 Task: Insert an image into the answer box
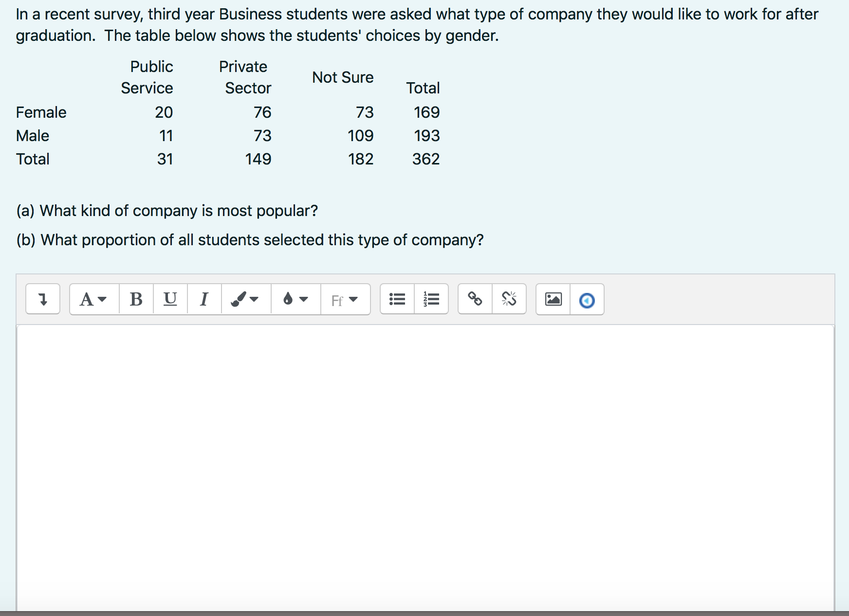point(553,299)
